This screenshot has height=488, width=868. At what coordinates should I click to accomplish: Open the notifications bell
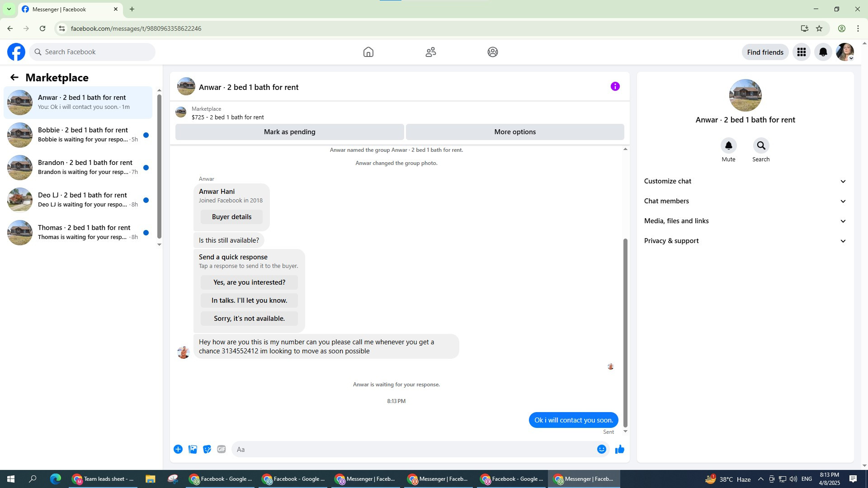(x=823, y=52)
